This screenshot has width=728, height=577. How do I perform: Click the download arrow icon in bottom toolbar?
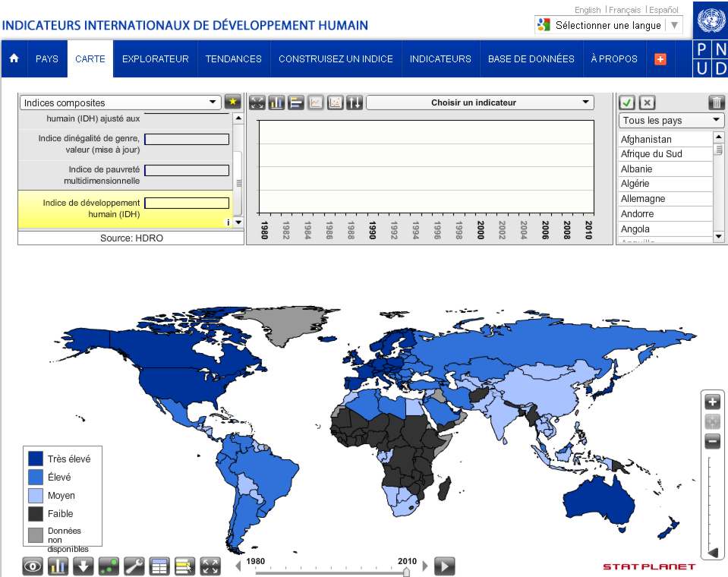pyautogui.click(x=84, y=566)
